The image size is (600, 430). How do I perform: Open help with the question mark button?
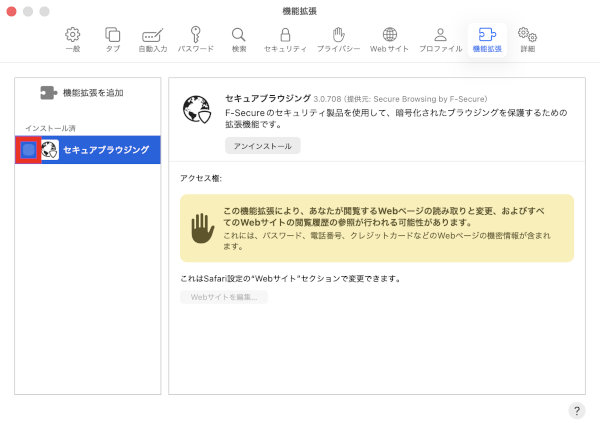pyautogui.click(x=577, y=411)
